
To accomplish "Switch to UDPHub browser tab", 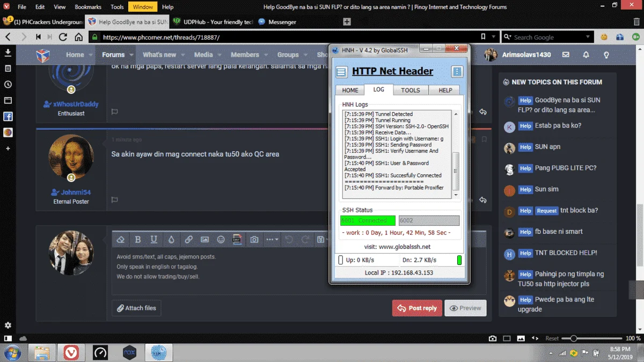I will [x=212, y=22].
